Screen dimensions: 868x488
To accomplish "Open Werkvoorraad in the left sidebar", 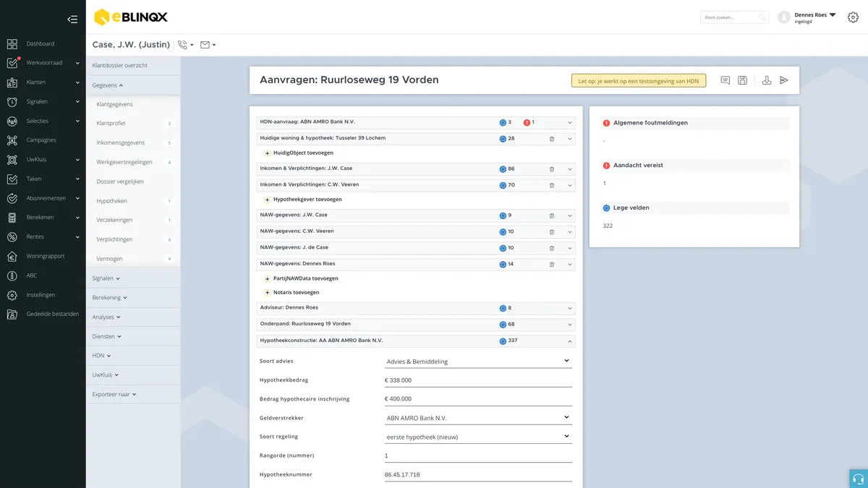I will (x=43, y=63).
